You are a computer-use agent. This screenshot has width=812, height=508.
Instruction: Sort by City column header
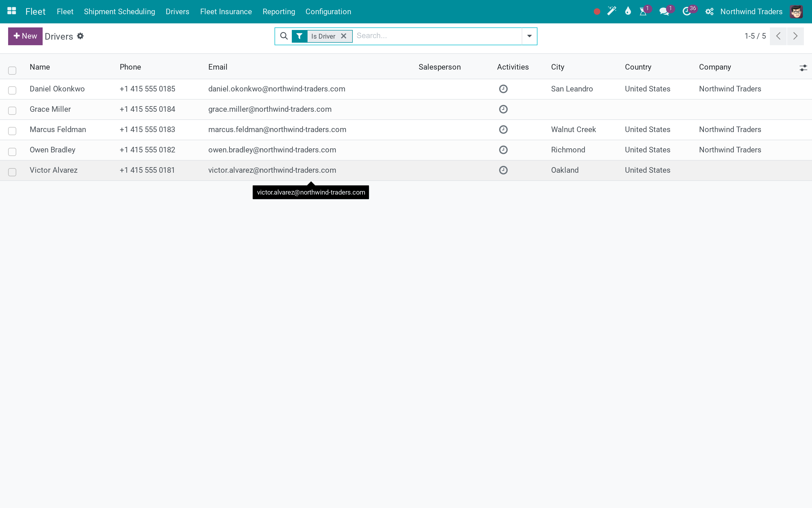pyautogui.click(x=557, y=67)
